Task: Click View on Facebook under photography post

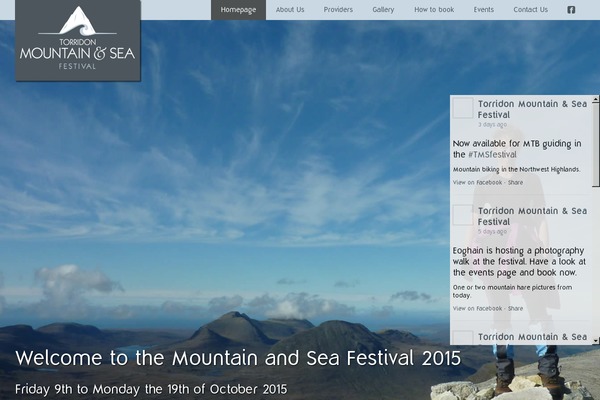Action: (x=477, y=308)
